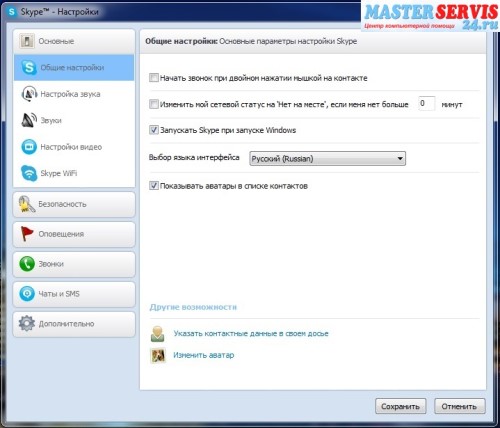
Task: Click the keys icon for Безопасность
Action: point(27,204)
